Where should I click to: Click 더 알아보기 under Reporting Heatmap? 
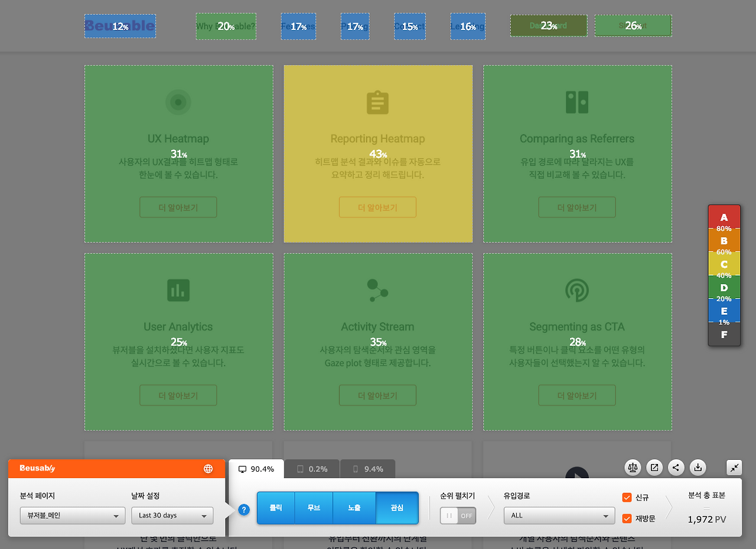pyautogui.click(x=377, y=207)
